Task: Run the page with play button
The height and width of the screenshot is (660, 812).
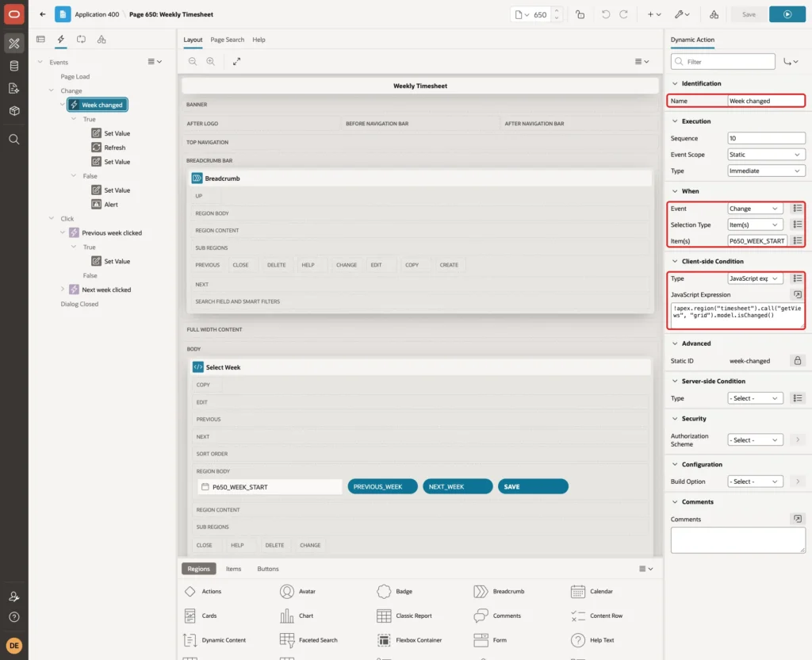Action: 787,14
